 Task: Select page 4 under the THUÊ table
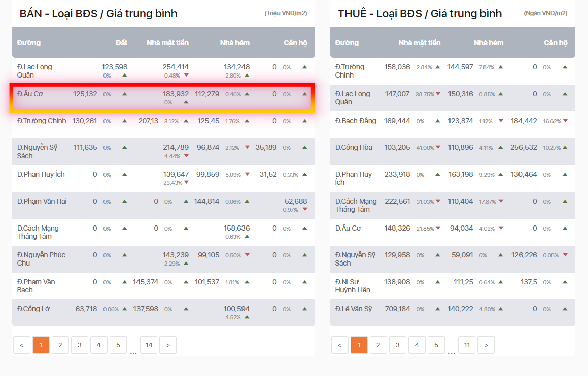(417, 345)
